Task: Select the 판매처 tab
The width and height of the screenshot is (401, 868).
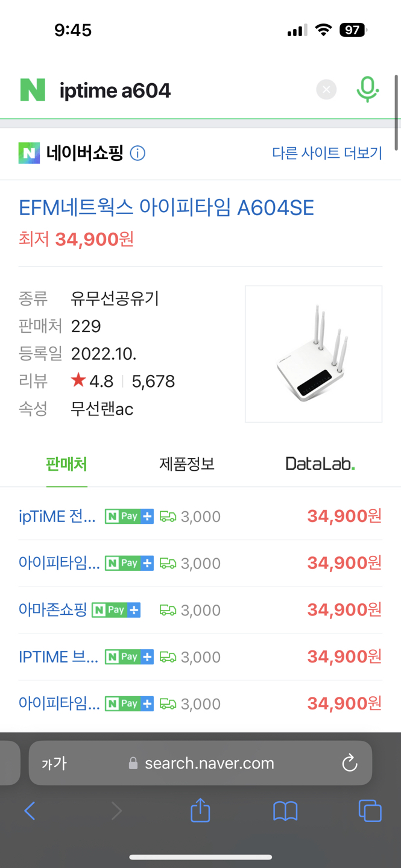Action: (66, 464)
